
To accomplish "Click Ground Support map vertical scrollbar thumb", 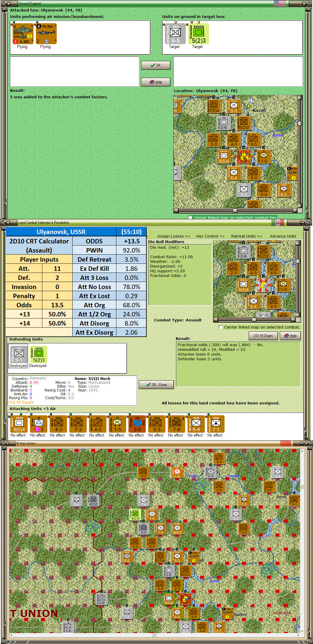I will click(x=300, y=124).
